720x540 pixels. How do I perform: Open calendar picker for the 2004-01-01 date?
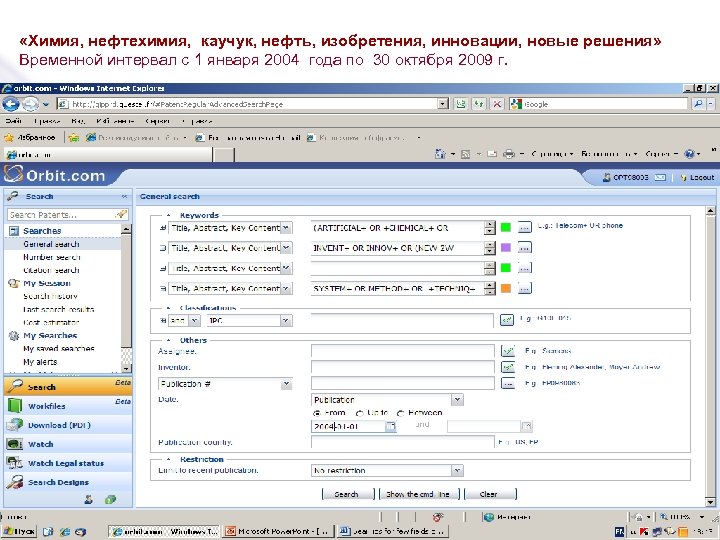pos(390,427)
